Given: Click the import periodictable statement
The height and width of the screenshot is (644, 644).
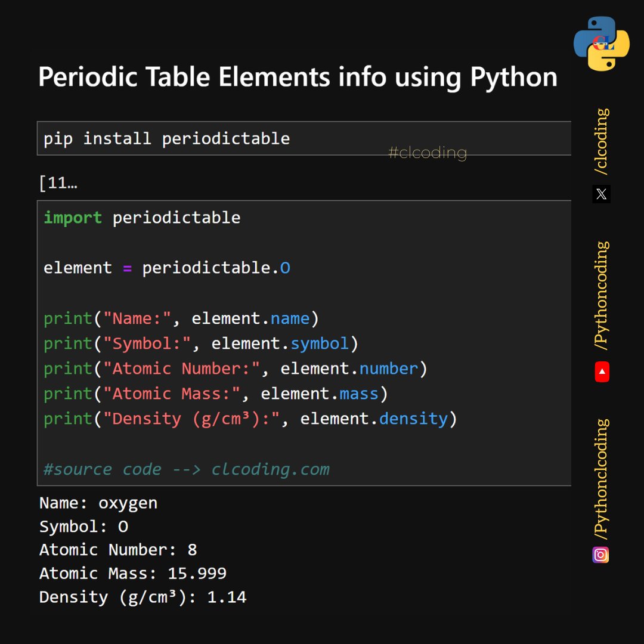Looking at the screenshot, I should (x=141, y=218).
